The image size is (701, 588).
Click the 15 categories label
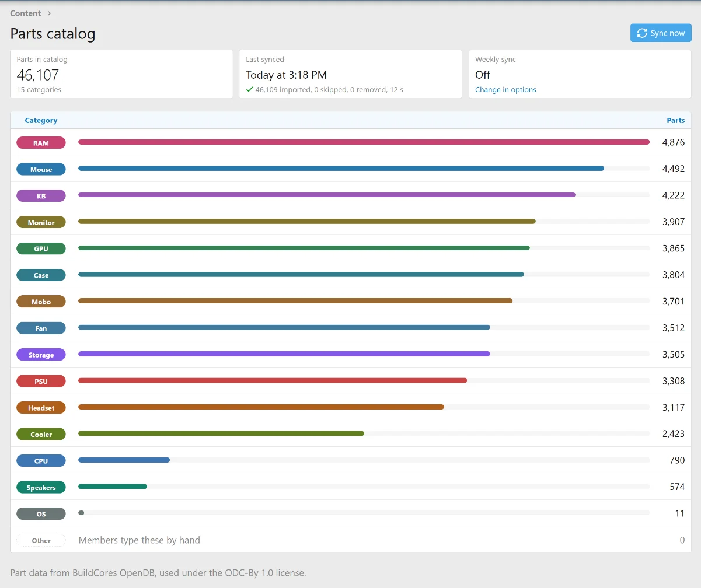[39, 90]
